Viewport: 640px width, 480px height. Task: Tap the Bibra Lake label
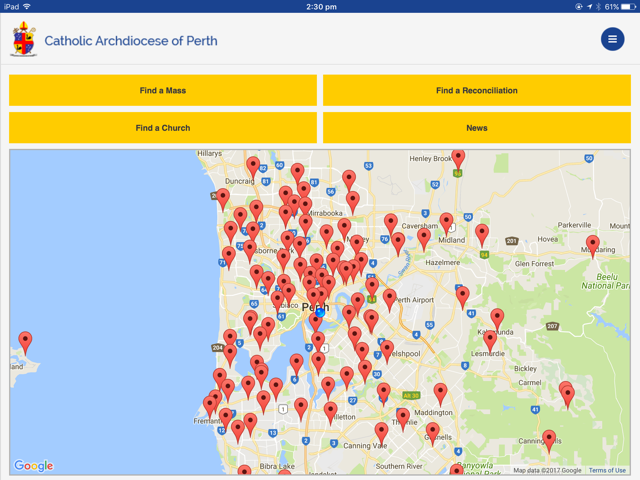pyautogui.click(x=277, y=466)
